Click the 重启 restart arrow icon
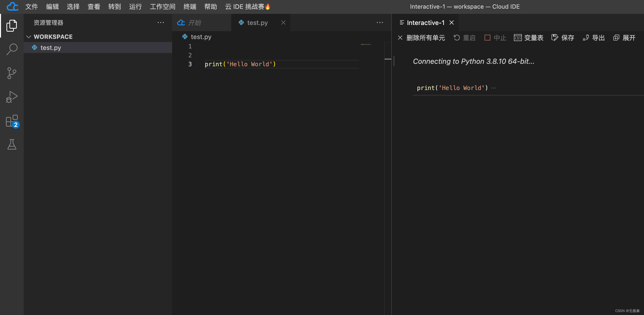Screen dimensions: 644x315 click(457, 38)
